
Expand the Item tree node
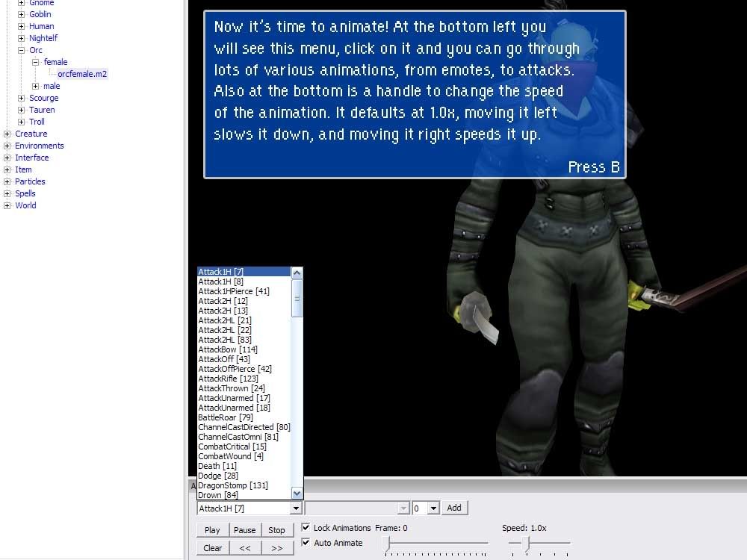(x=7, y=169)
